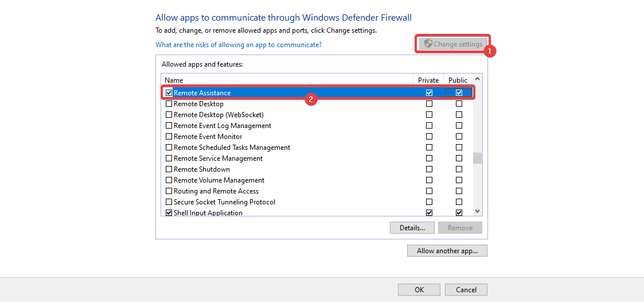Image resolution: width=644 pixels, height=302 pixels.
Task: Click Allow another app... button
Action: click(447, 250)
